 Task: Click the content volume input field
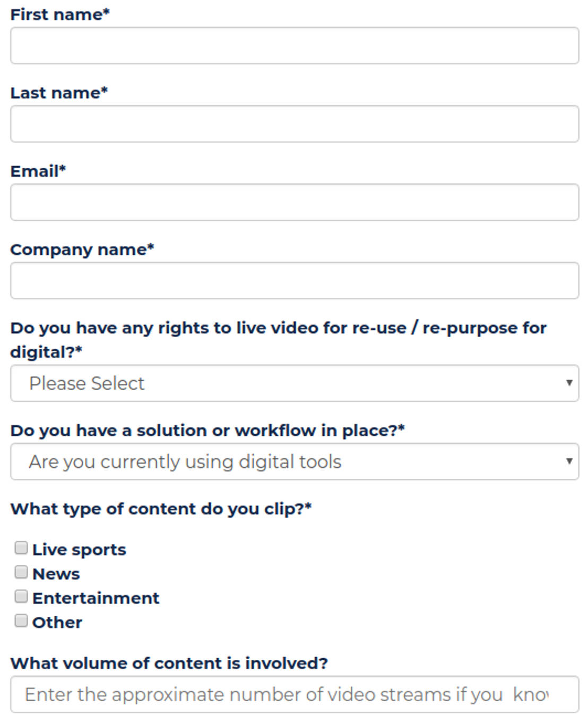(x=294, y=694)
